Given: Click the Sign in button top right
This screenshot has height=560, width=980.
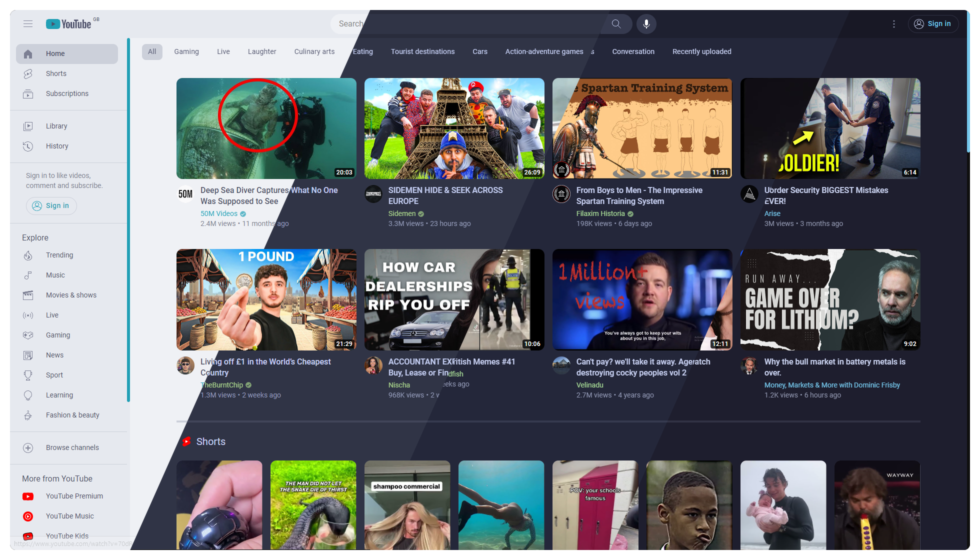Looking at the screenshot, I should point(933,24).
